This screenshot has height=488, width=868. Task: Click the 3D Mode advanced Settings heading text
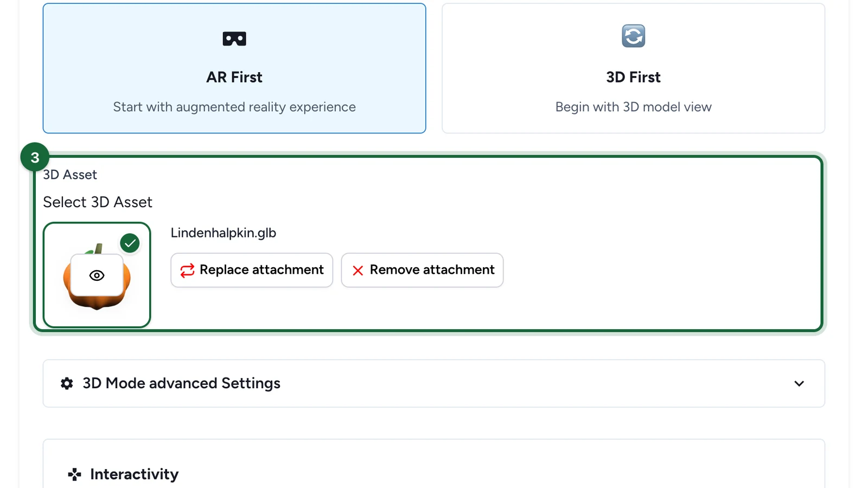[181, 383]
